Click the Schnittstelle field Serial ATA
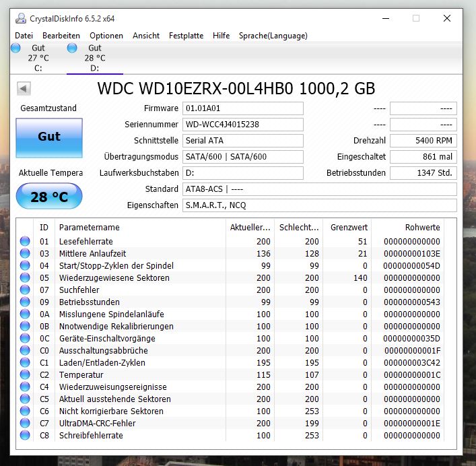The height and width of the screenshot is (466, 476). click(243, 141)
